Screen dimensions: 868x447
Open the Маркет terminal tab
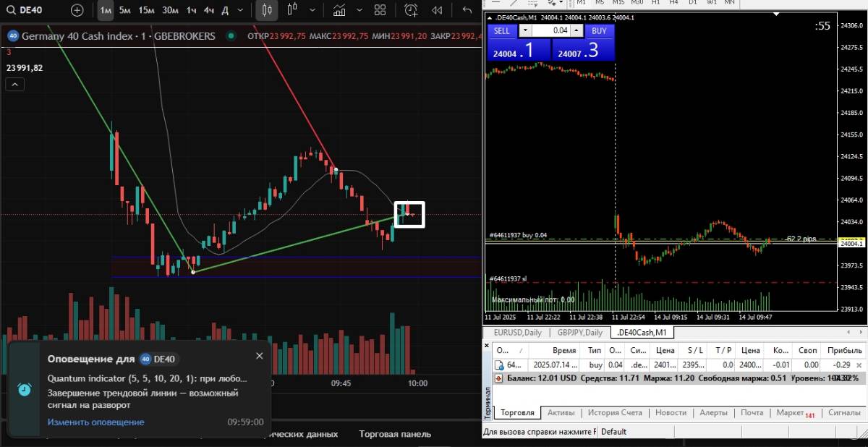[795, 413]
